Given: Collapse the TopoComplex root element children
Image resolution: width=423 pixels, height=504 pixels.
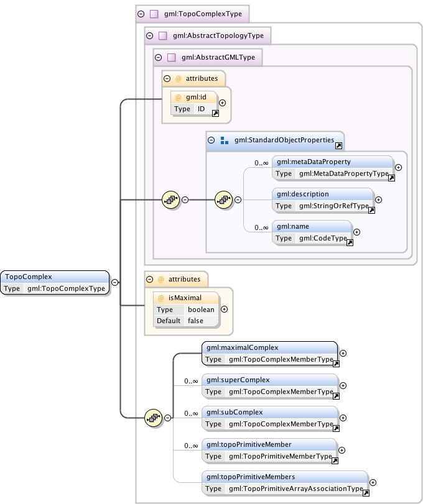Looking at the screenshot, I should coord(115,282).
